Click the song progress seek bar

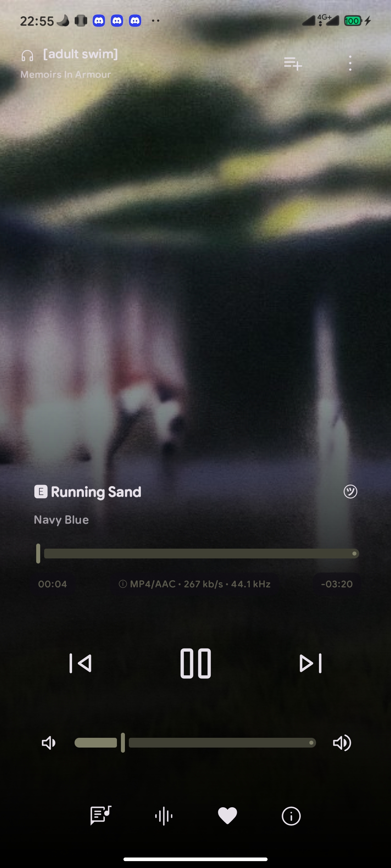pyautogui.click(x=198, y=553)
